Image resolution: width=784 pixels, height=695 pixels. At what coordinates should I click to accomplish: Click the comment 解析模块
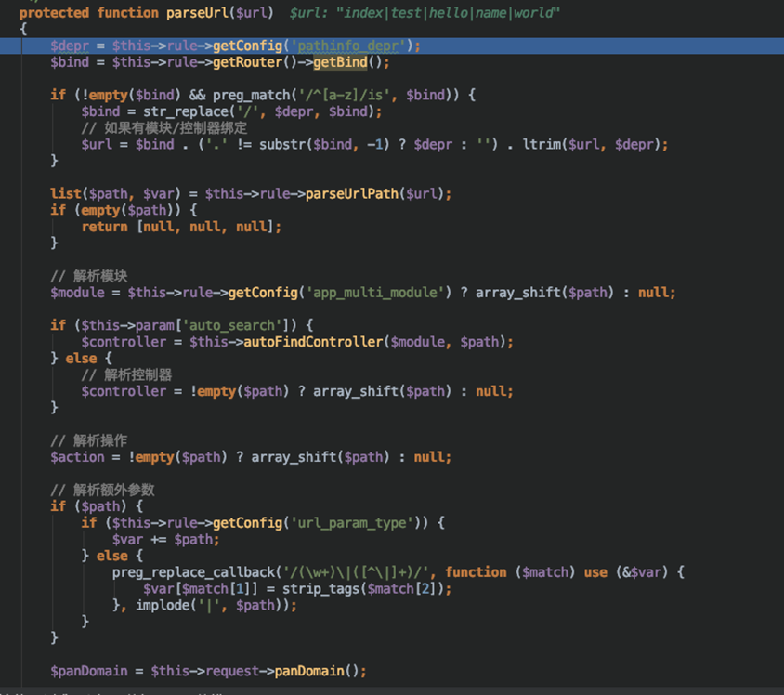(x=89, y=276)
